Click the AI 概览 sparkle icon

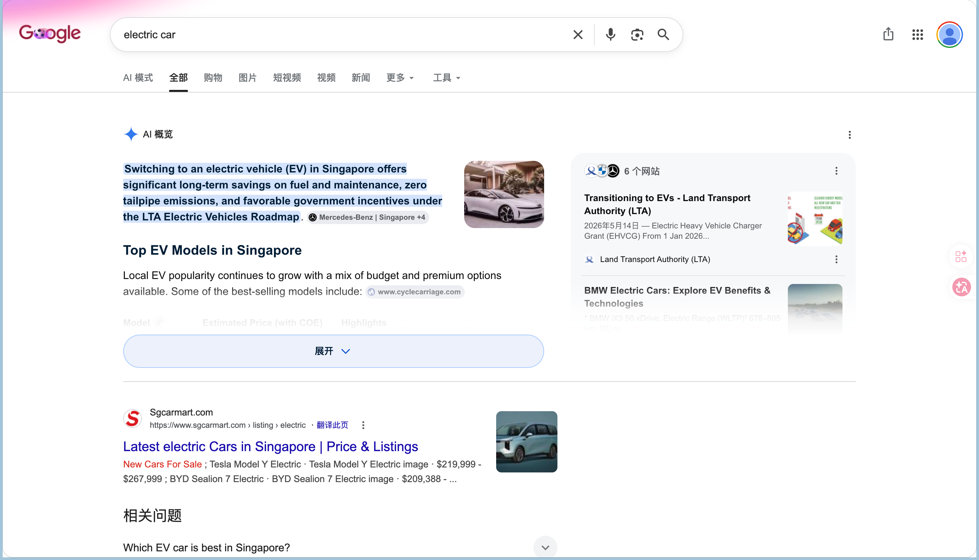131,134
